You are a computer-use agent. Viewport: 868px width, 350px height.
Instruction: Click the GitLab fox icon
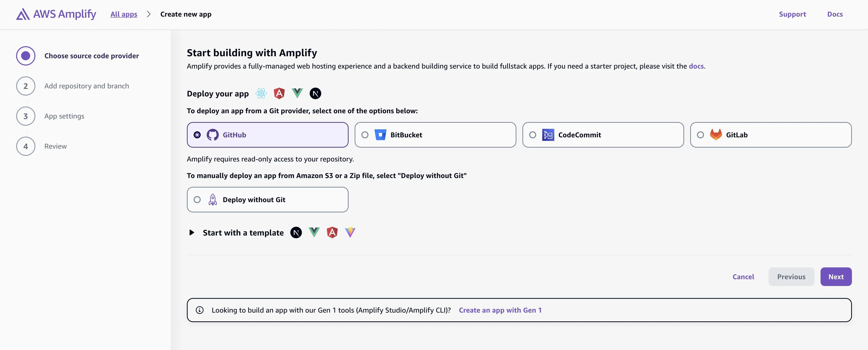point(716,135)
